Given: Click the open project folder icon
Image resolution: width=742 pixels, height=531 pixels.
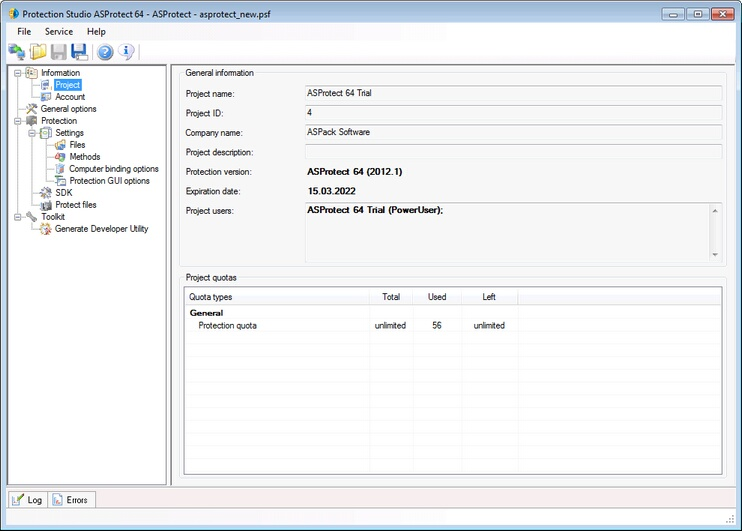Looking at the screenshot, I should tap(38, 52).
